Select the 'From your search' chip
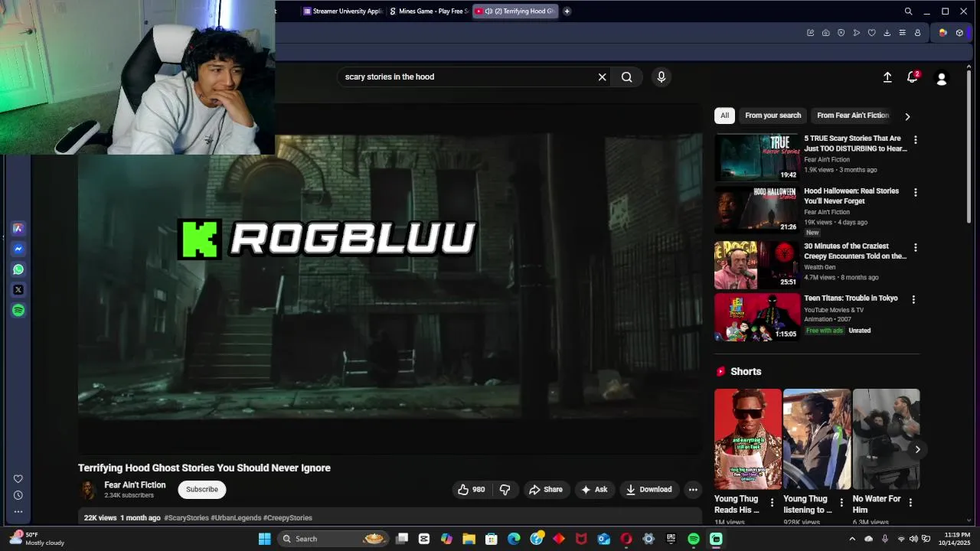This screenshot has width=980, height=551. click(773, 116)
